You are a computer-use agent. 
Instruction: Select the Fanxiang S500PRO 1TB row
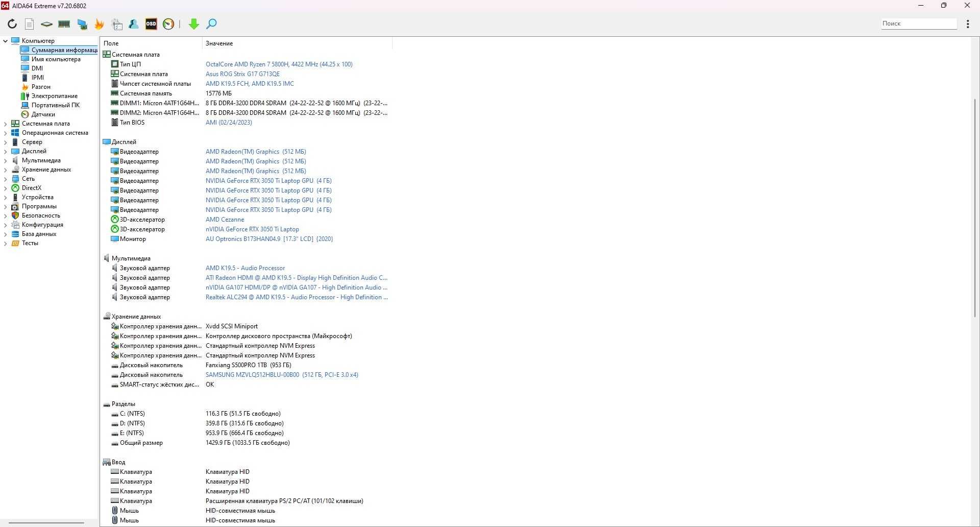point(246,365)
